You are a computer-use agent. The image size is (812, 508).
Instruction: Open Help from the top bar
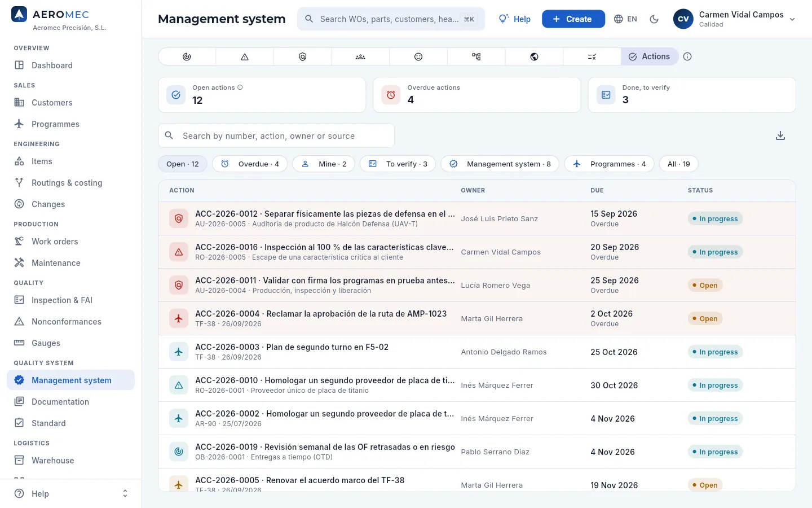515,19
